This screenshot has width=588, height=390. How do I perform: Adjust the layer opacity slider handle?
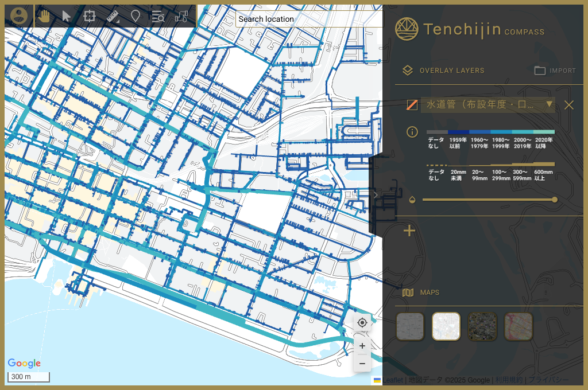click(555, 200)
